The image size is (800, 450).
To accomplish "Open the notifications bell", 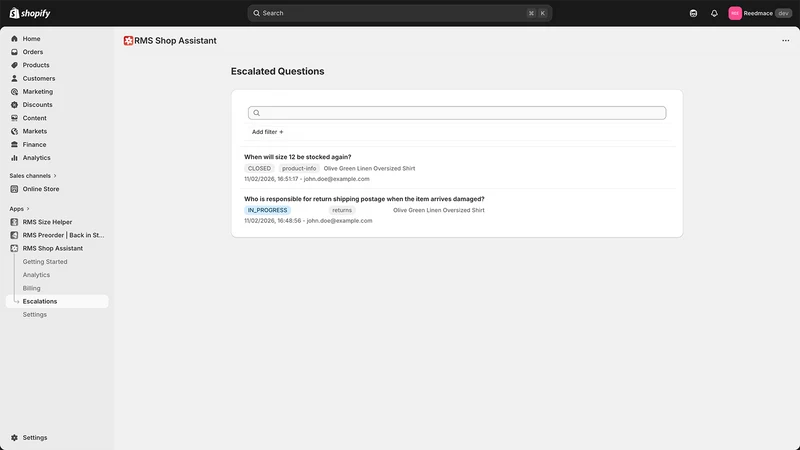I will click(x=714, y=13).
